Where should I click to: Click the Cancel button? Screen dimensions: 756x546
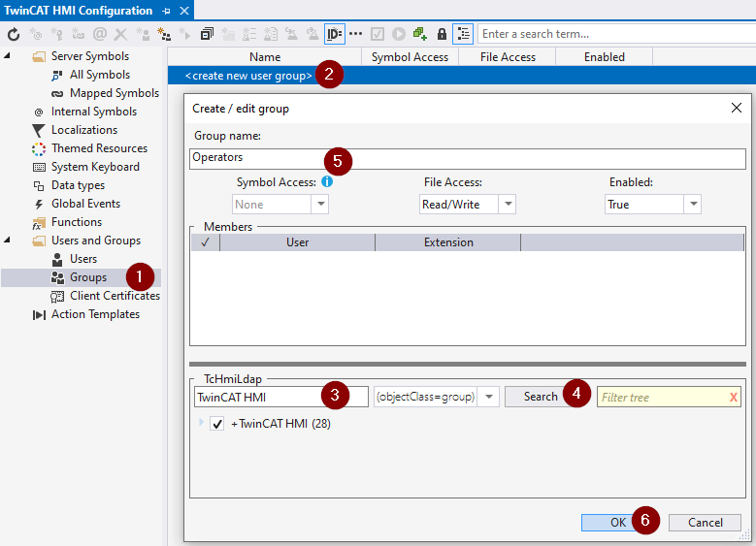point(705,523)
